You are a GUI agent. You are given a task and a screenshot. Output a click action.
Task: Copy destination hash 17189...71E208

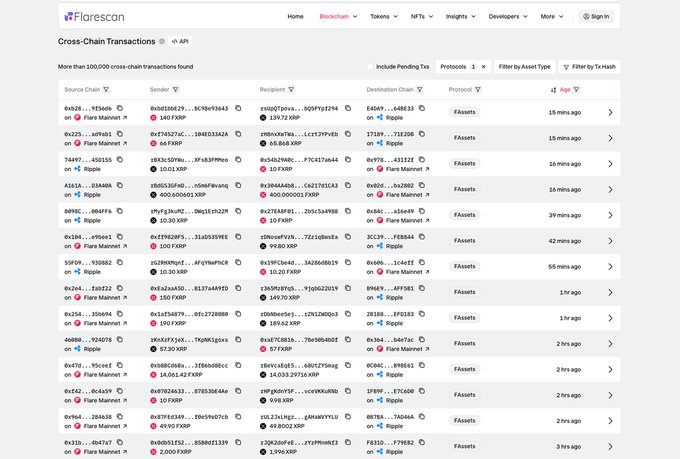click(422, 134)
